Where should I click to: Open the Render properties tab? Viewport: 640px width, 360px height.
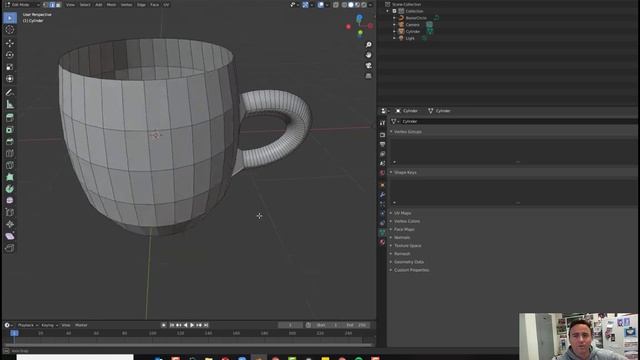382,135
